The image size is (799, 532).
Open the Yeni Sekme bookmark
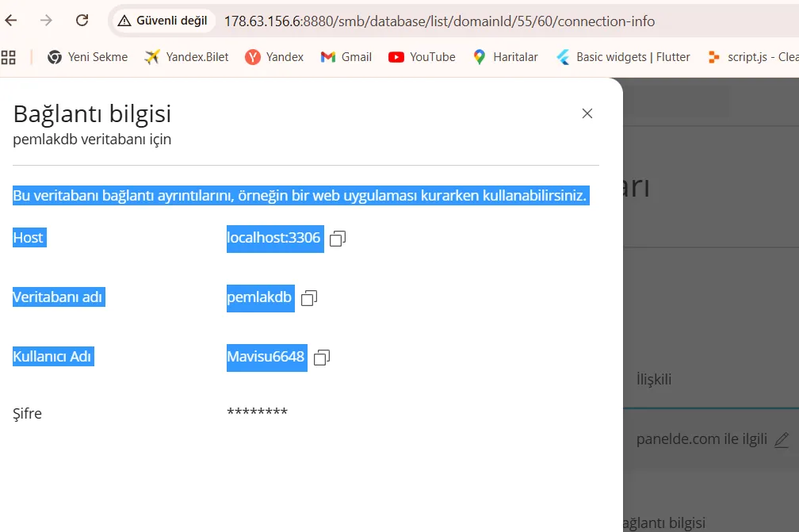pos(87,57)
